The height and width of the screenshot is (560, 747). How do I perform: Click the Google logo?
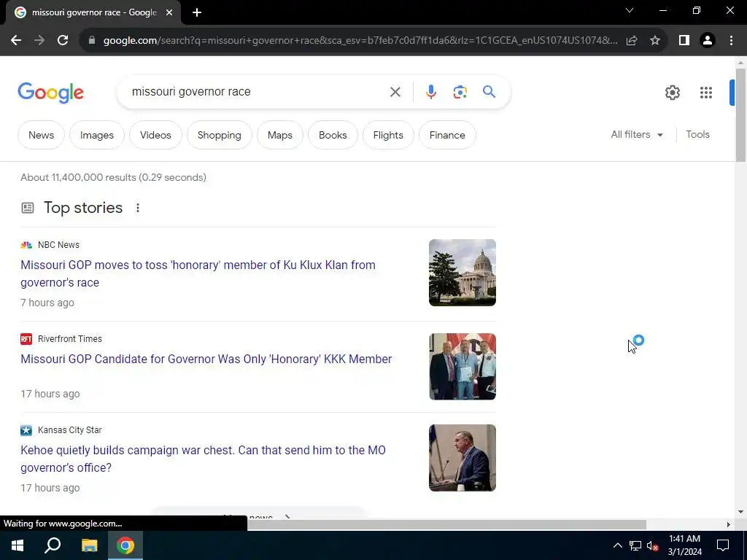pyautogui.click(x=50, y=93)
